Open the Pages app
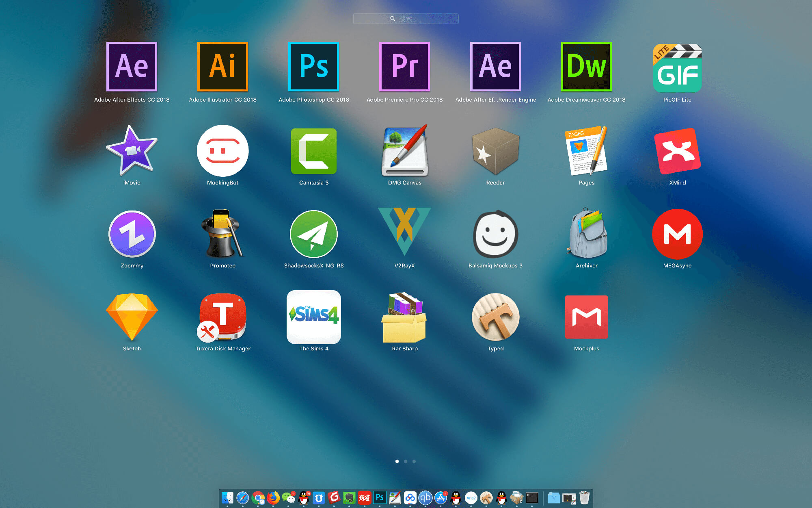Viewport: 812px width, 508px height. (x=586, y=150)
